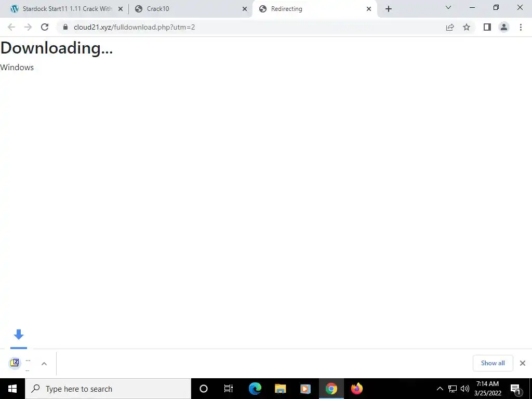This screenshot has height=399, width=532.
Task: Bookmark this tab with the star icon
Action: click(467, 27)
